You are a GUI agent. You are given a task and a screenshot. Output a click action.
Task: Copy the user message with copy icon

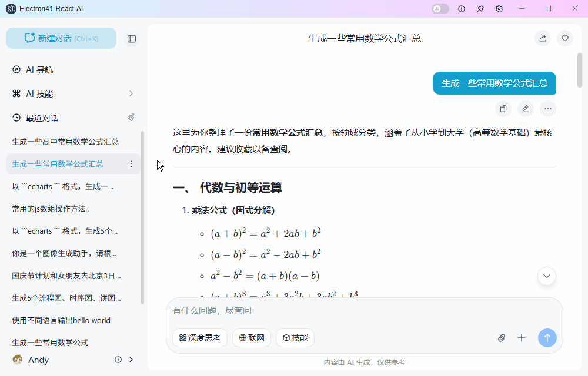[503, 109]
